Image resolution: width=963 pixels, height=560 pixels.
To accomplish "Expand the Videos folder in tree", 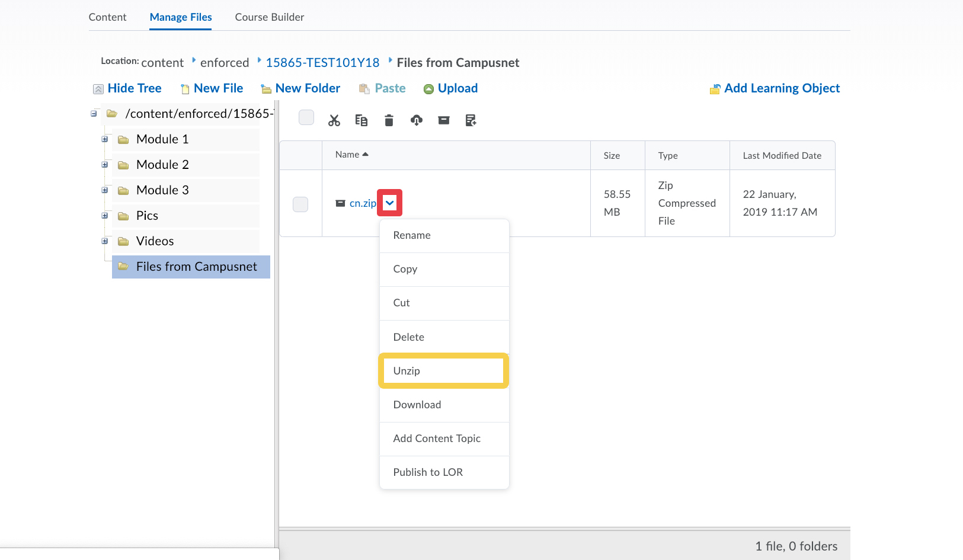I will (105, 241).
